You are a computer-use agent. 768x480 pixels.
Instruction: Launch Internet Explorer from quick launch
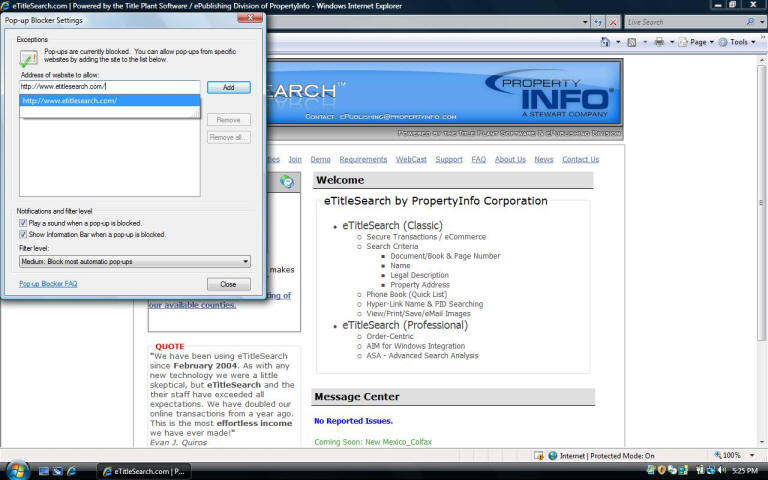coord(72,471)
